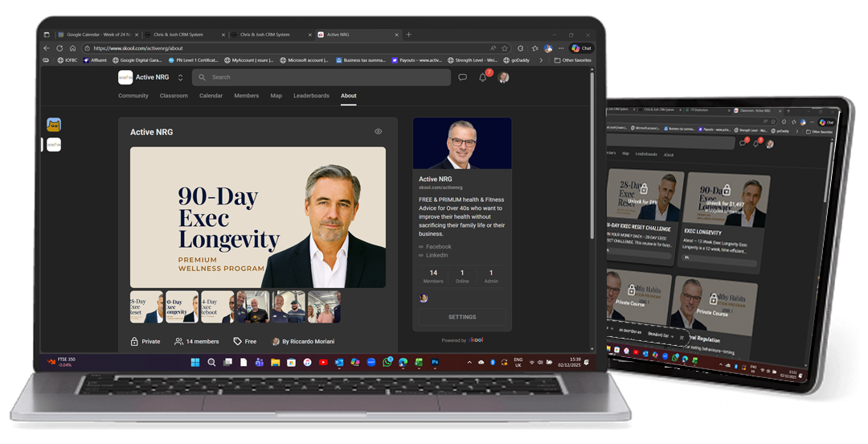Open WhatsApp from the Windows taskbar
Viewport: 868px width, 444px height.
pyautogui.click(x=387, y=363)
